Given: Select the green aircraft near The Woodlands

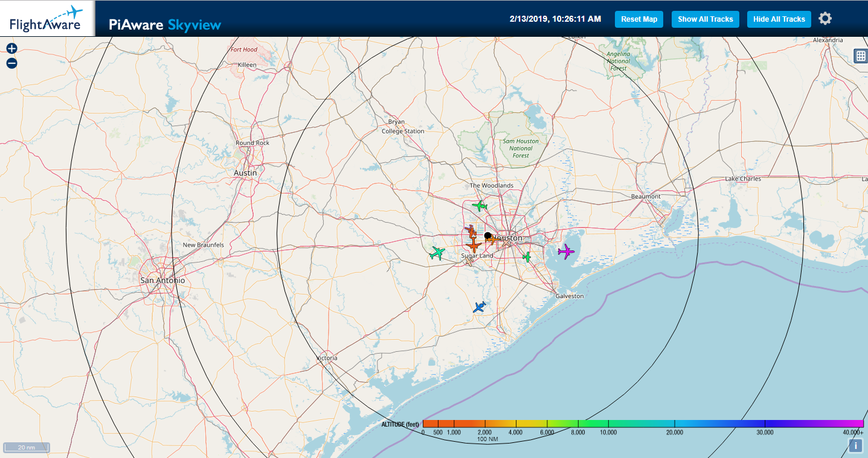Looking at the screenshot, I should click(480, 206).
